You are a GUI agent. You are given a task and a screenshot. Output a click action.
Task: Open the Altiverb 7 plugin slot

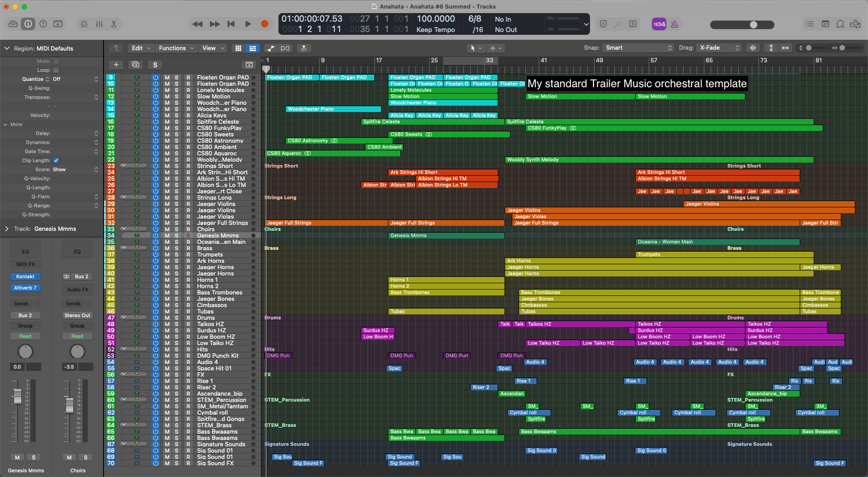pos(25,288)
